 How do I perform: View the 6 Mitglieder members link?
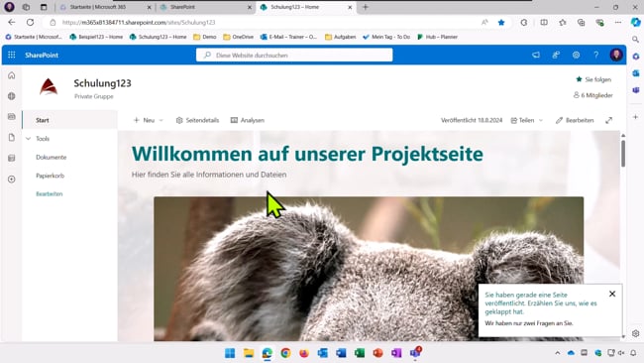593,95
